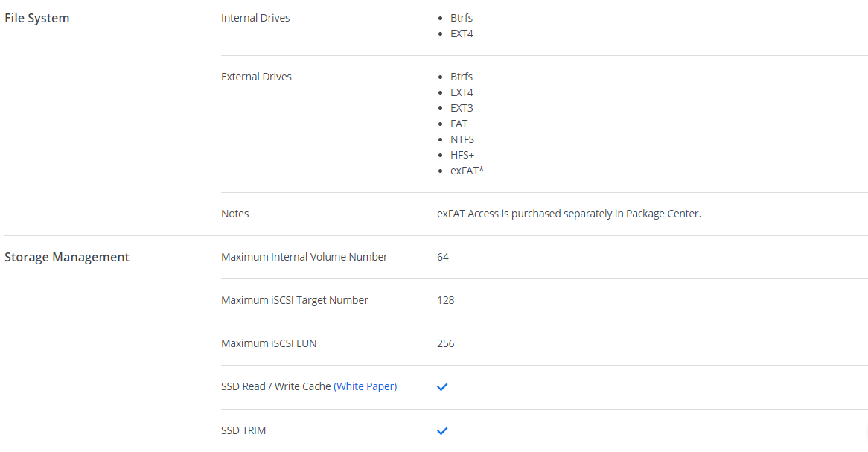This screenshot has height=452, width=868.
Task: Click the External Drives row label
Action: click(256, 77)
